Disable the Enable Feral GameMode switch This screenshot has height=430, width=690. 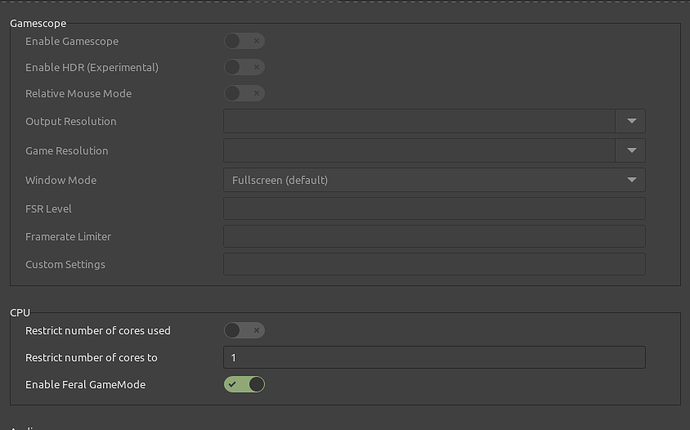tap(244, 384)
